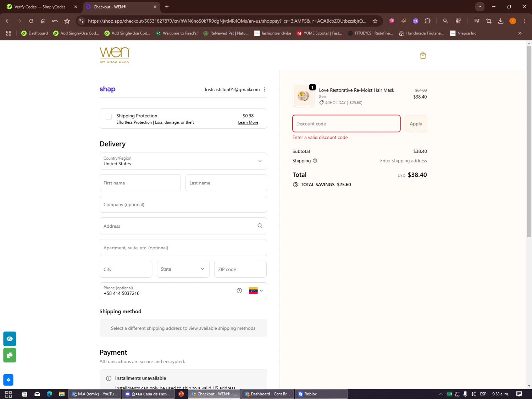Screen dimensions: 532x399
Task: Open the apps grid in bookmarks bar
Action: [x=9, y=33]
